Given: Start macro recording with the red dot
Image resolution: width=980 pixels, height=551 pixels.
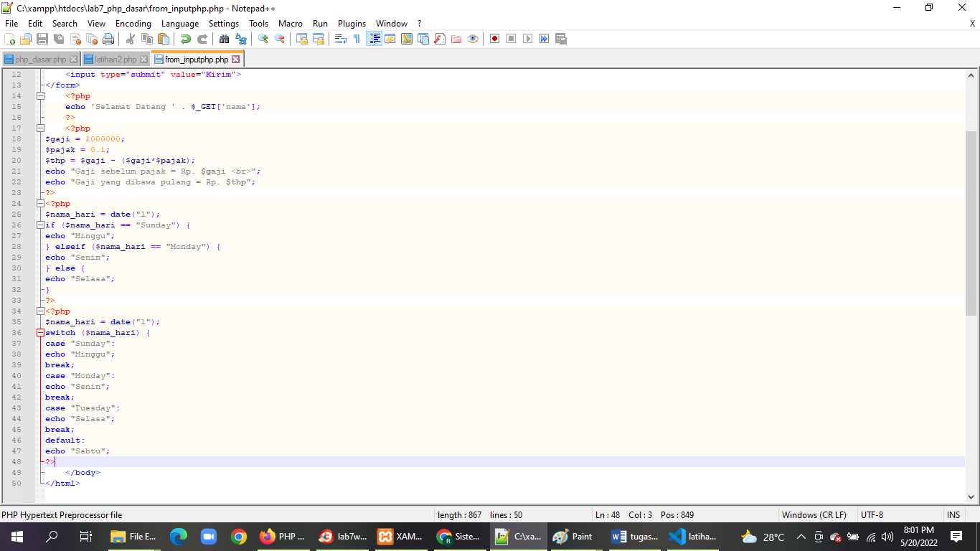Looking at the screenshot, I should point(494,39).
